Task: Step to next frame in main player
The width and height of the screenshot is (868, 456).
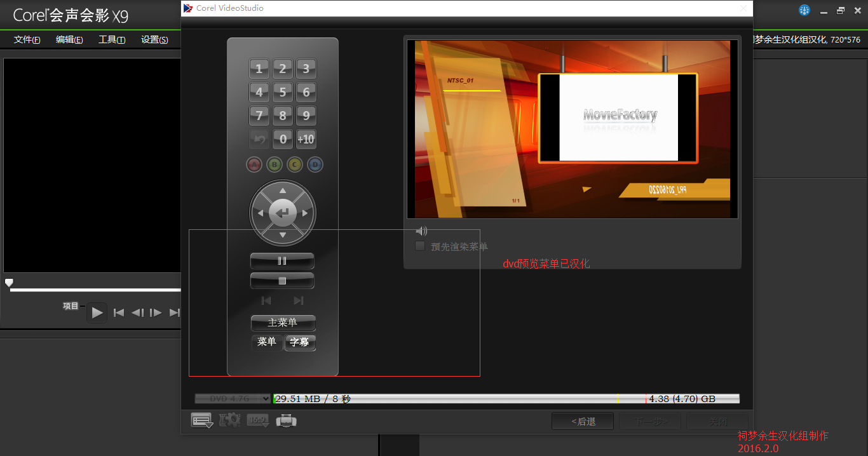Action: point(156,312)
